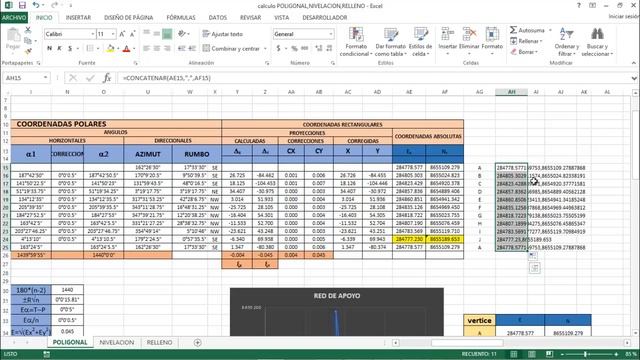Toggle center text alignment
This screenshot has height=360, width=640.
pos(157,49)
